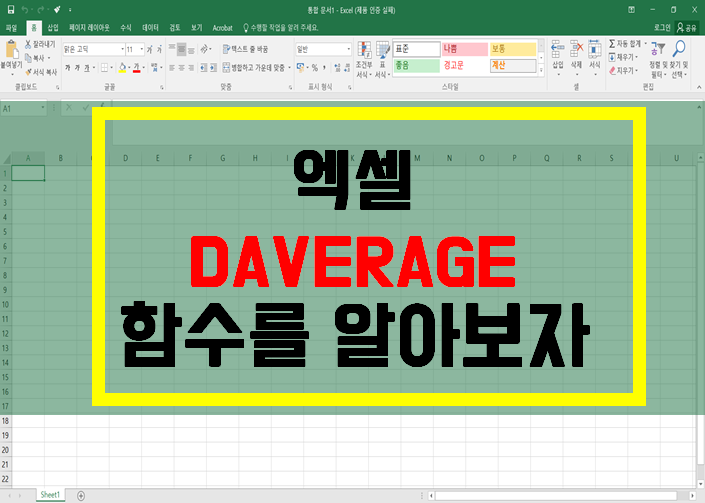Increase font size with the larger 가 icon
This screenshot has height=503, width=705.
[149, 49]
